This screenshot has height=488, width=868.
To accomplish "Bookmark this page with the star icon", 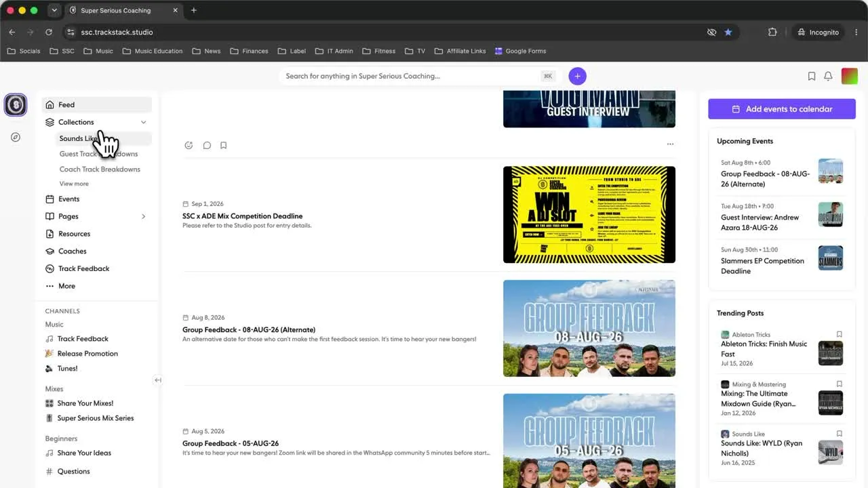I will point(728,32).
